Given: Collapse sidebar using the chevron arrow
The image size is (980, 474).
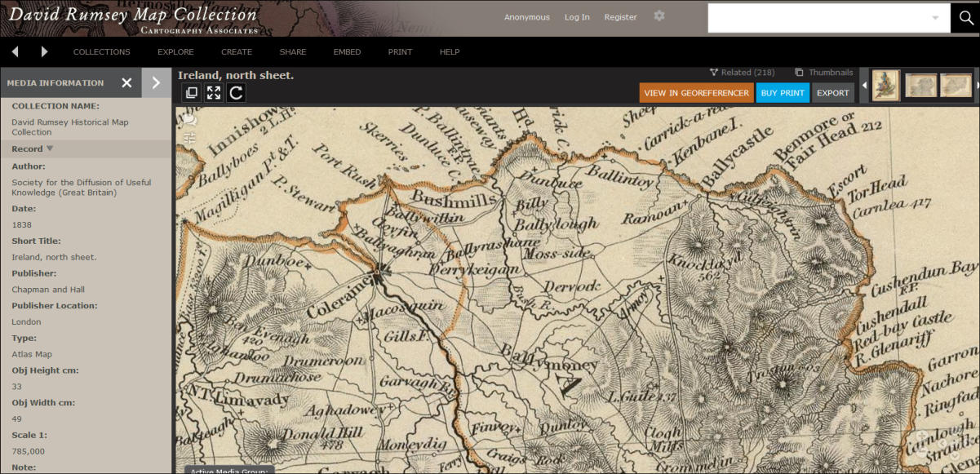Looking at the screenshot, I should point(156,82).
